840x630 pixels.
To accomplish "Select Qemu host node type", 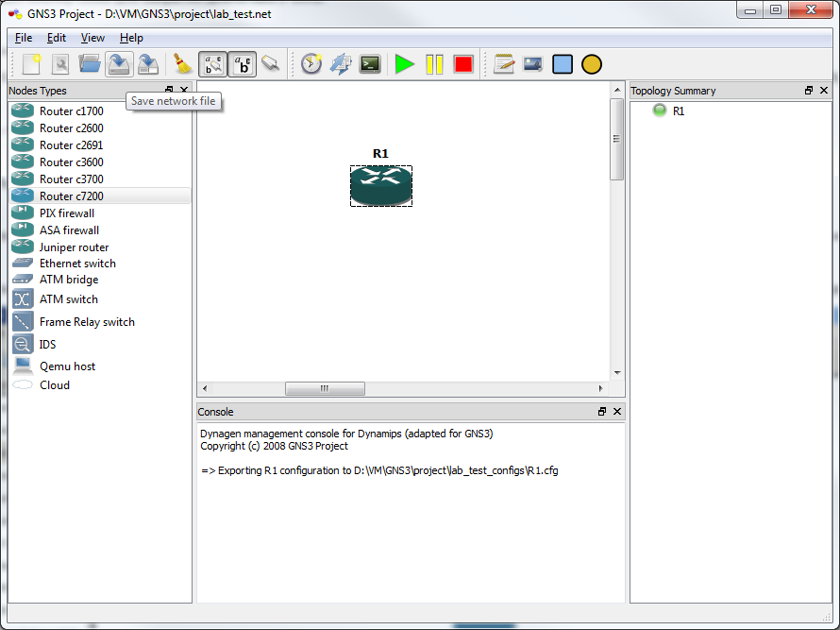I will pyautogui.click(x=100, y=366).
